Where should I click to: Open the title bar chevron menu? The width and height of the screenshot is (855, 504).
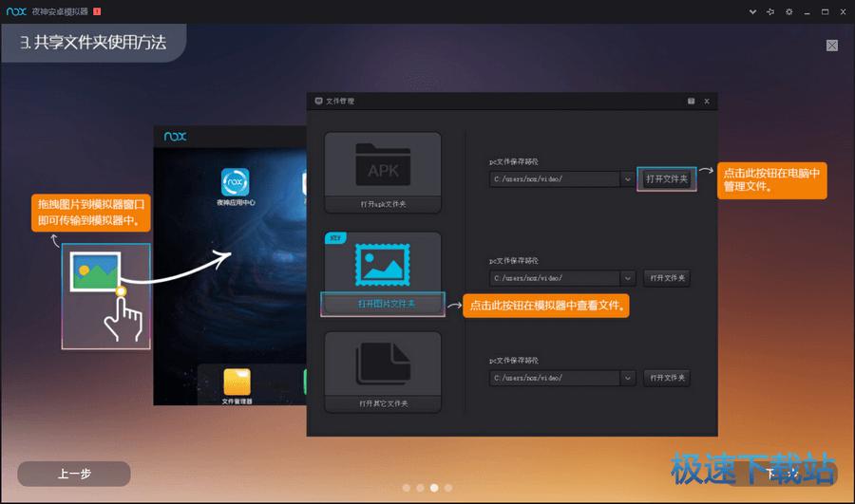point(753,10)
